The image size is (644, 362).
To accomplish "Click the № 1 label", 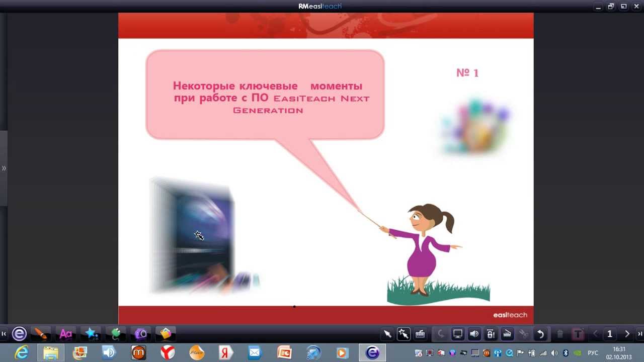I will tap(467, 73).
